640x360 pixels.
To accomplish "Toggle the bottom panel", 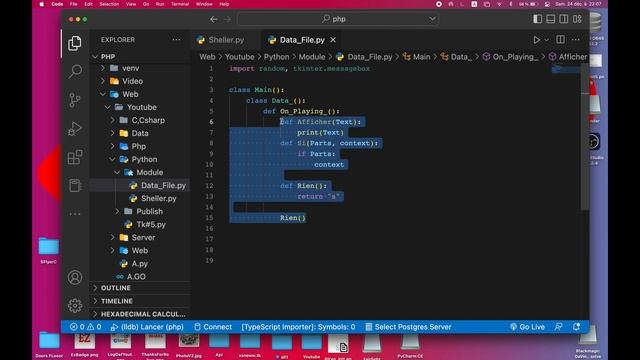I will point(551,19).
